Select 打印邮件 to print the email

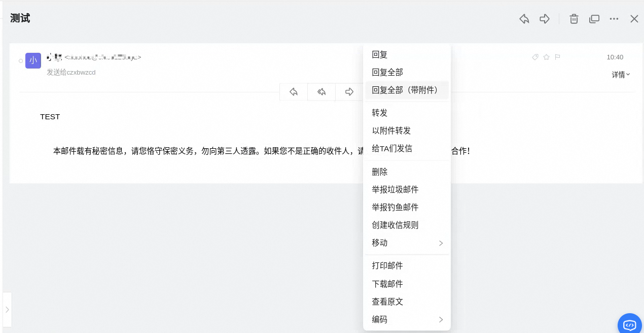tap(387, 265)
